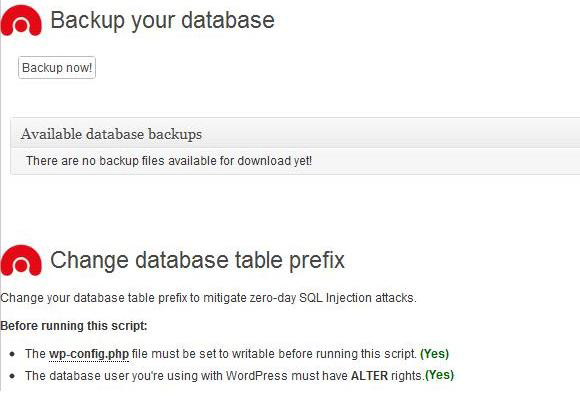This screenshot has height=400, width=580.
Task: Click the Before running this script label
Action: [74, 326]
